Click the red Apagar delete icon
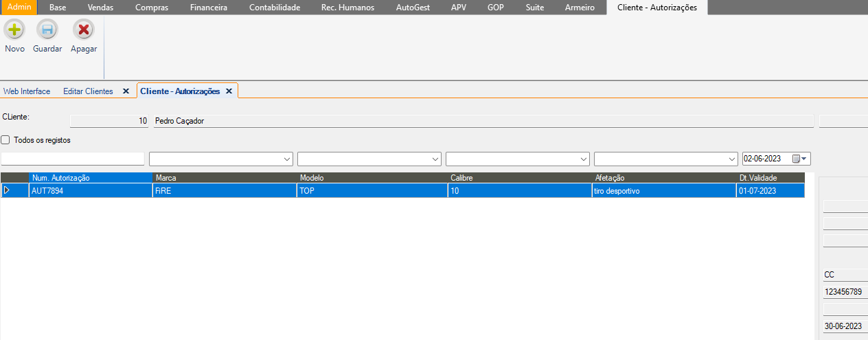This screenshot has height=340, width=868. coord(84,30)
